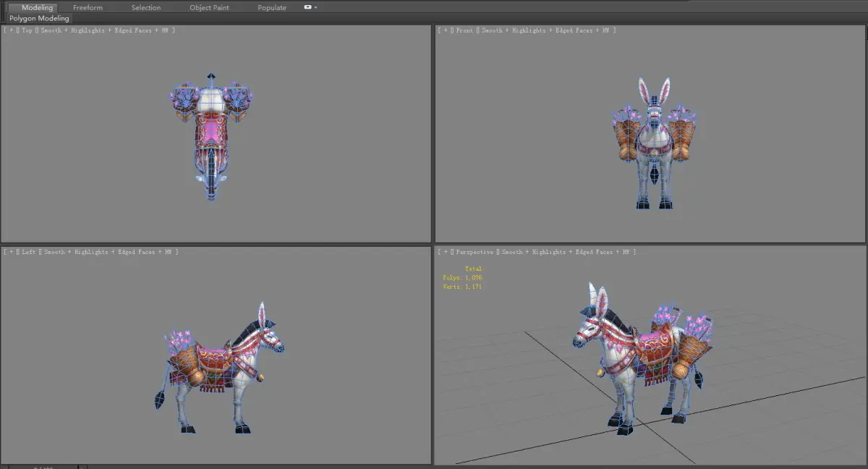Click the yellow Verts count statistic
The height and width of the screenshot is (469, 868).
pyautogui.click(x=462, y=287)
